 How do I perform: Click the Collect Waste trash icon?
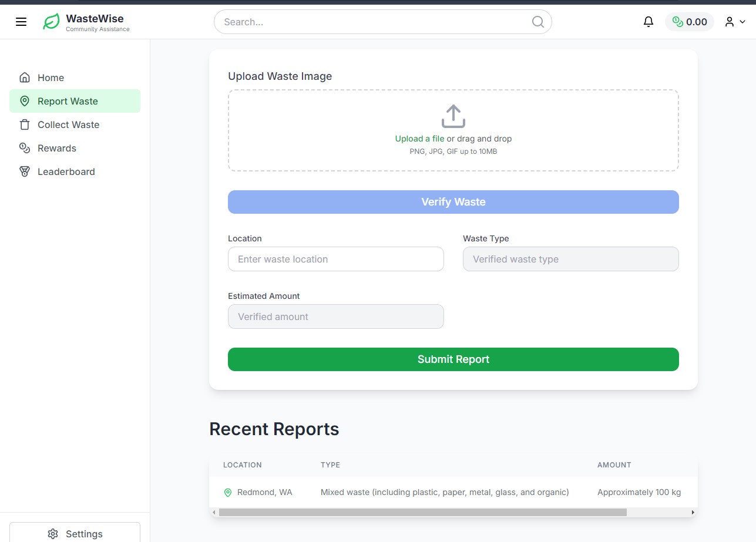coord(25,124)
